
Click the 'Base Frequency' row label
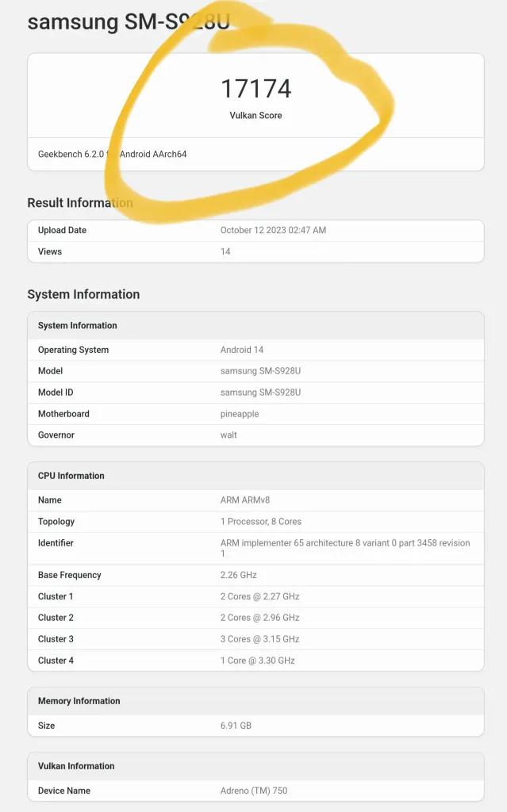70,576
